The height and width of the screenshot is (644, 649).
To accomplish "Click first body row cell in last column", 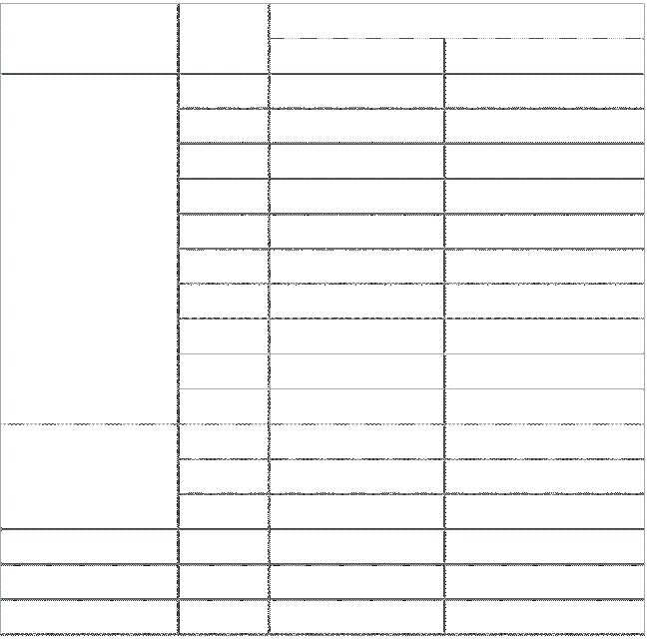I will pyautogui.click(x=544, y=91).
